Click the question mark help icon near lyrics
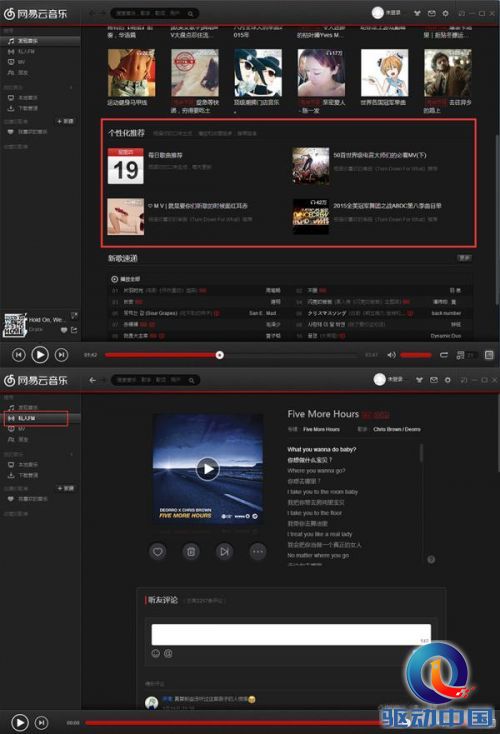This screenshot has width=500, height=734. click(431, 559)
